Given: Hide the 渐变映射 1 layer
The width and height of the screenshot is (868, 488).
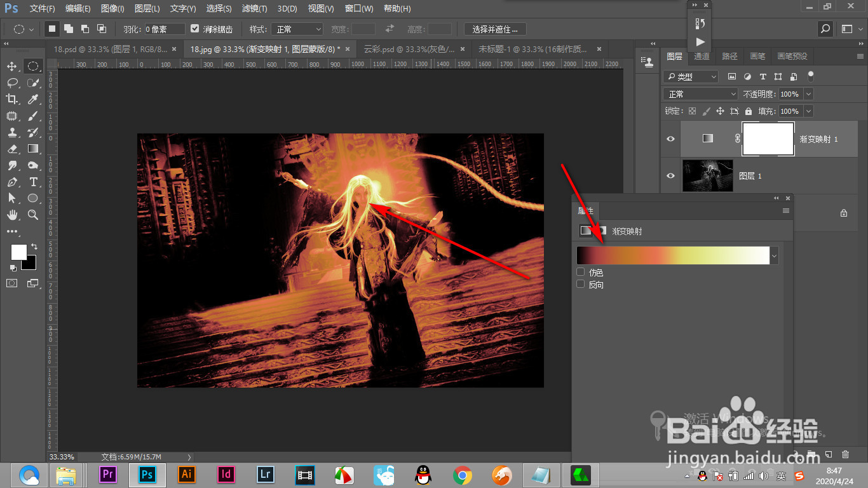Looking at the screenshot, I should [x=670, y=139].
